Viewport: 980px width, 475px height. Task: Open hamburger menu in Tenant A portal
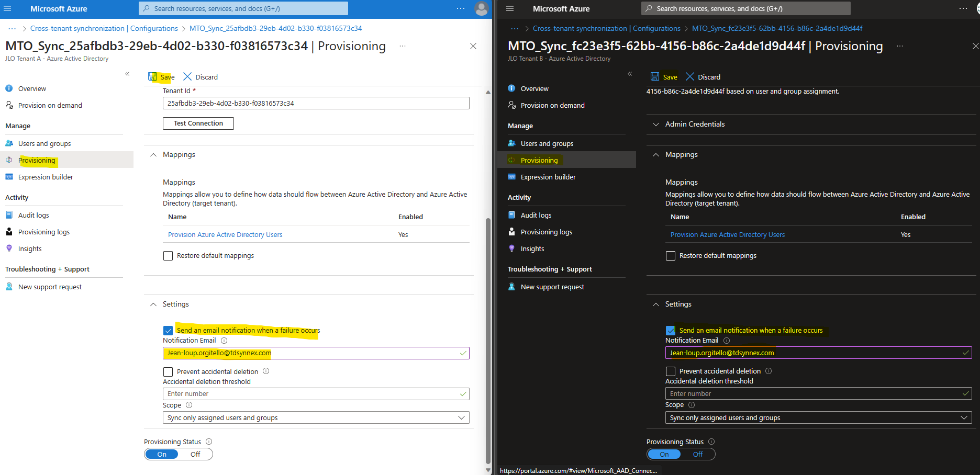click(x=7, y=8)
